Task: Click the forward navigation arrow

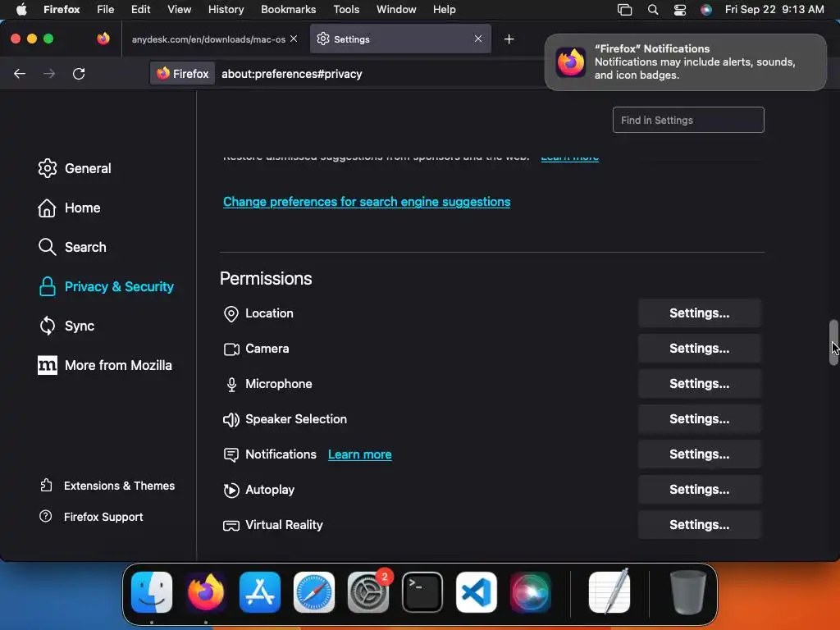Action: [49, 74]
